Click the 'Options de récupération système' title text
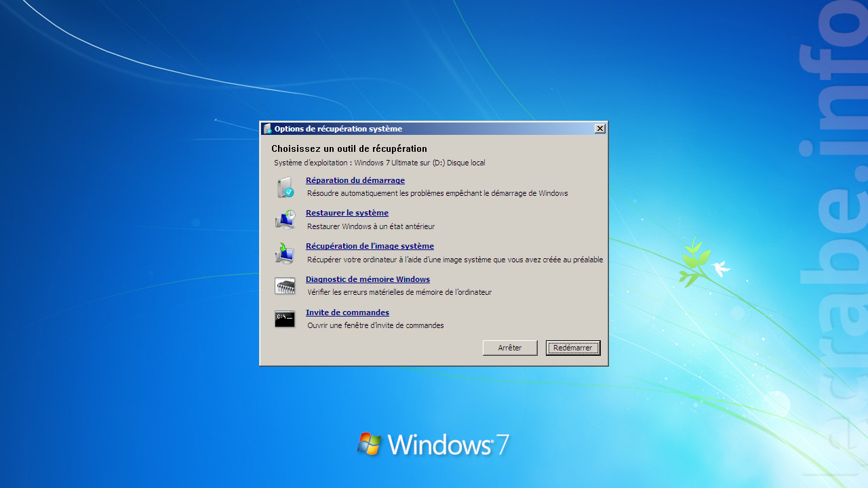868x488 pixels. tap(338, 129)
